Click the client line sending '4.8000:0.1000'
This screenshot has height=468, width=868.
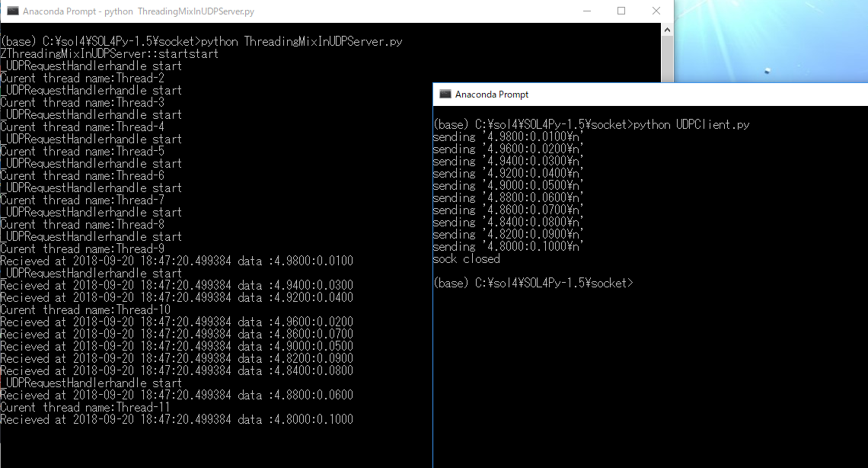[508, 246]
